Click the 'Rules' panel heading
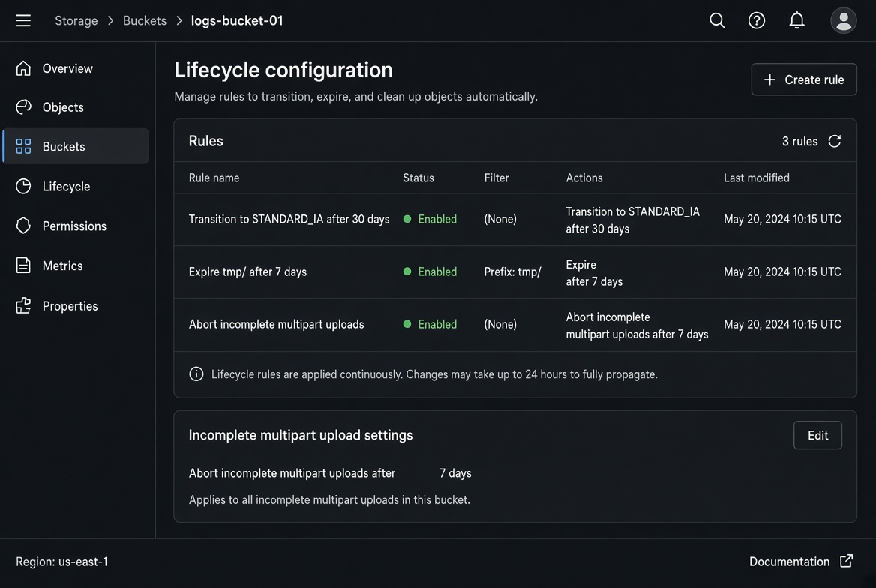Viewport: 876px width, 588px height. tap(205, 141)
